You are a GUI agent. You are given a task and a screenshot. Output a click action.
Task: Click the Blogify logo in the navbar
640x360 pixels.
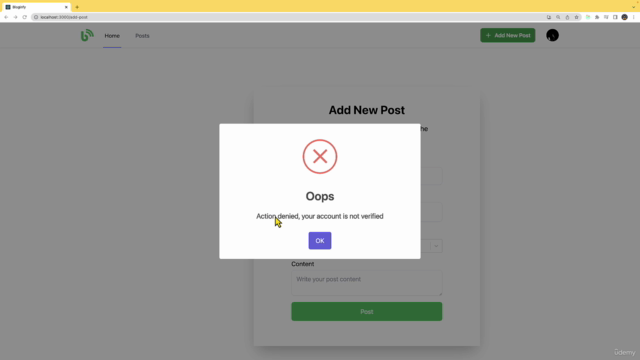click(x=87, y=36)
